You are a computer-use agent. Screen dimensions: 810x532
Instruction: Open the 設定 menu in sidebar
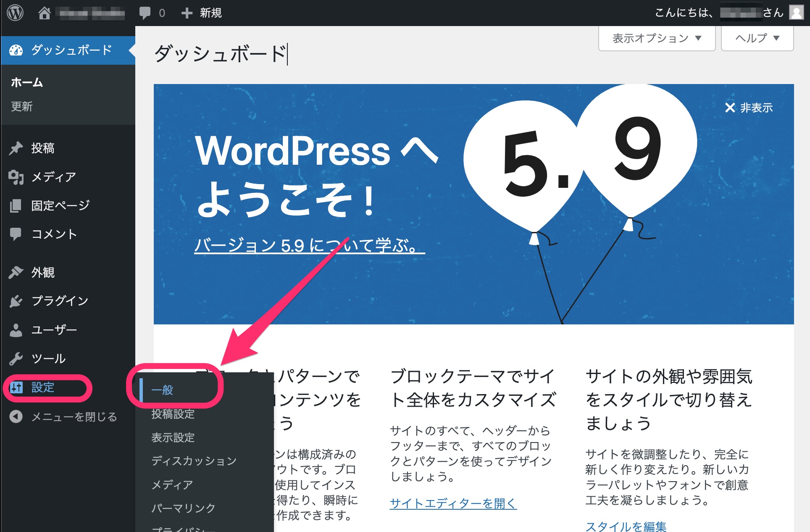(x=43, y=387)
